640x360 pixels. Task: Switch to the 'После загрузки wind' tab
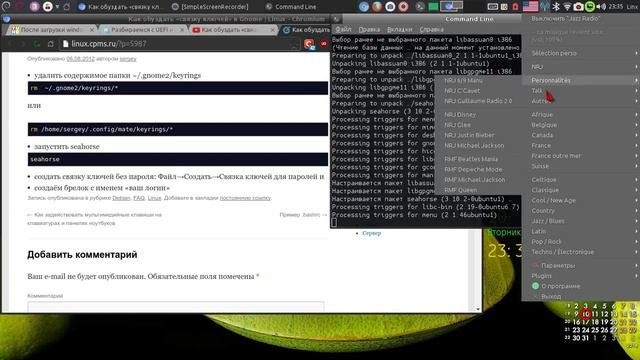(52, 30)
